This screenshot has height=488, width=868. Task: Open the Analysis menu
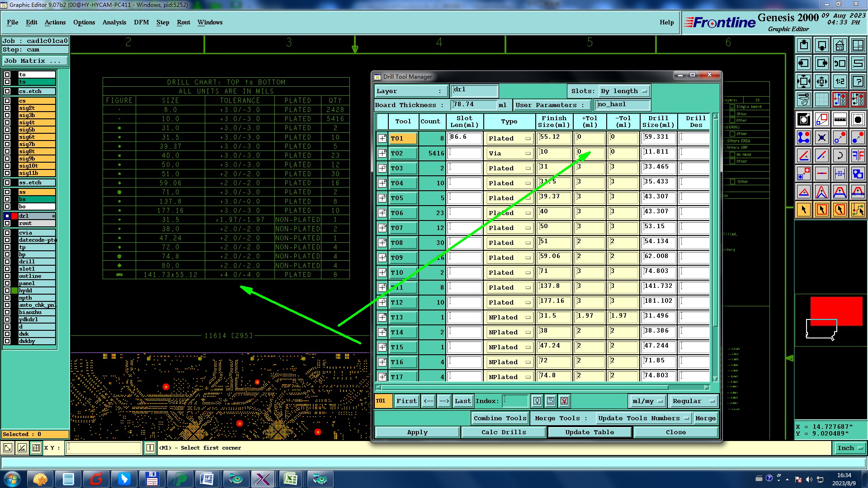[x=114, y=22]
